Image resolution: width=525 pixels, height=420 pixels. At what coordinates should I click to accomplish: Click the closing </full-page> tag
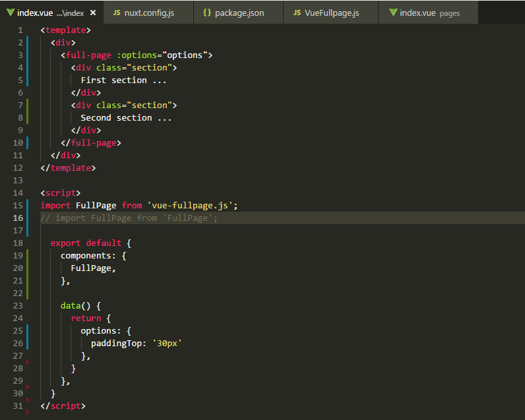click(91, 143)
